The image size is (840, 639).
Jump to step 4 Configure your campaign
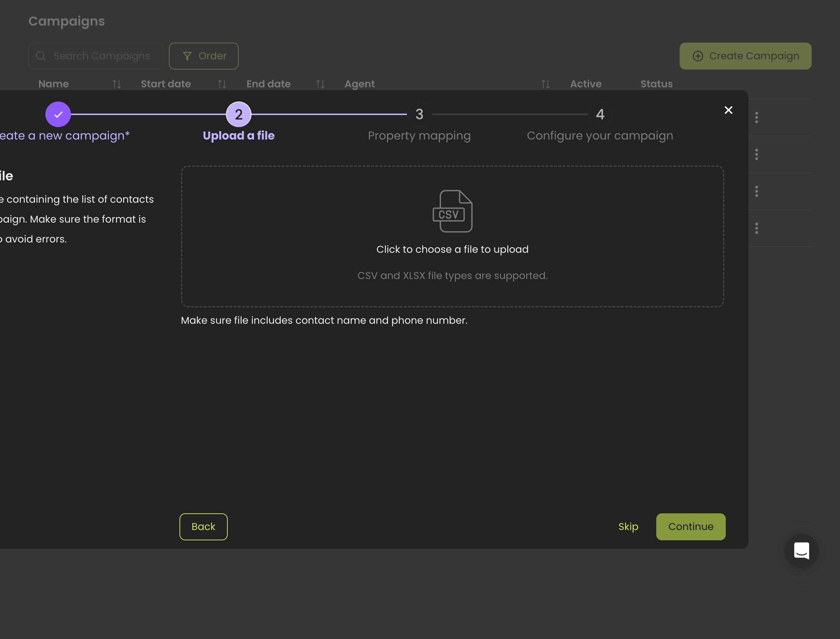pyautogui.click(x=600, y=114)
